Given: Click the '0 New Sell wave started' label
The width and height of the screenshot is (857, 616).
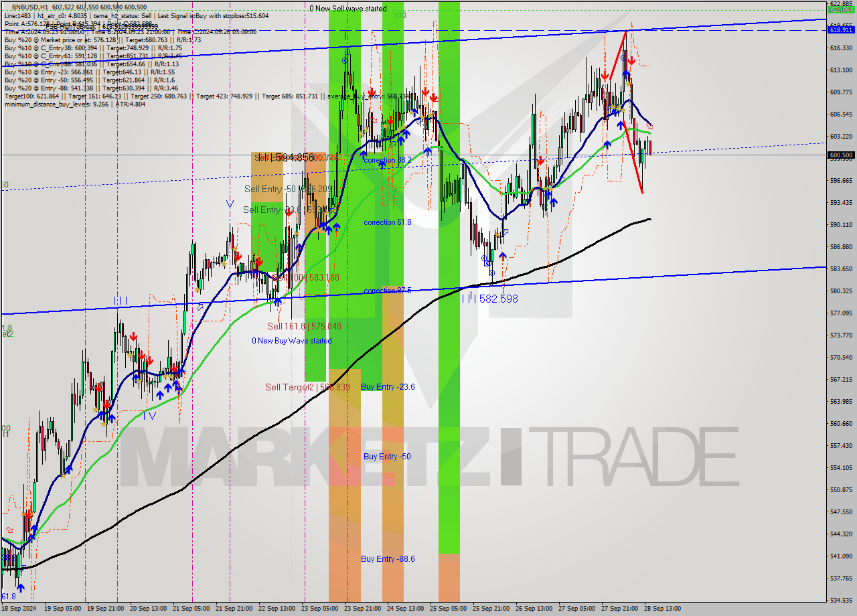Looking at the screenshot, I should [347, 9].
